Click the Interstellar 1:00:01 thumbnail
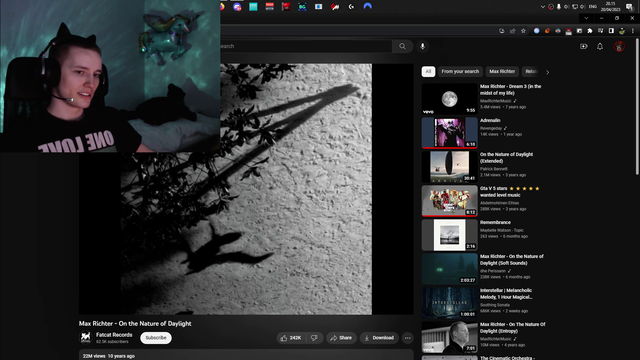Viewport: 640px width, 360px height. tap(449, 303)
